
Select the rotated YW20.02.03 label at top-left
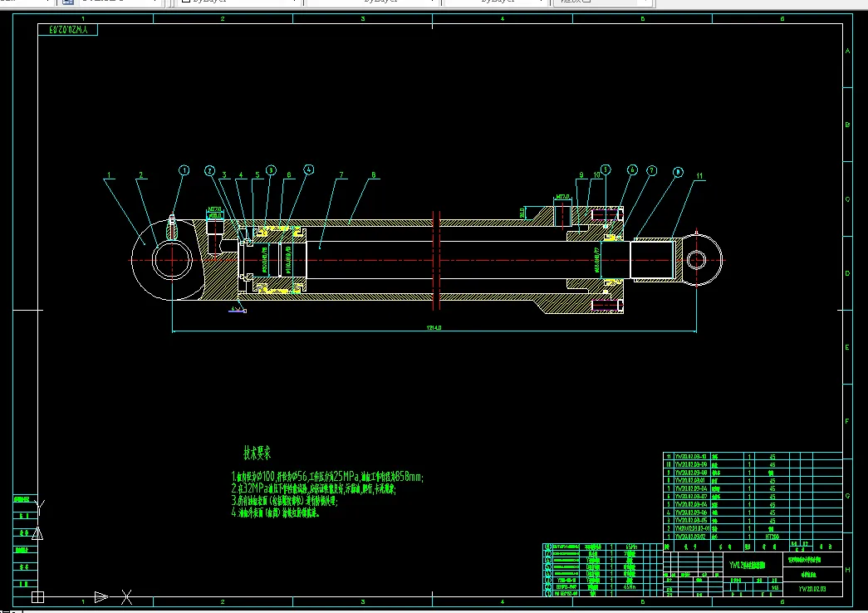pyautogui.click(x=68, y=29)
